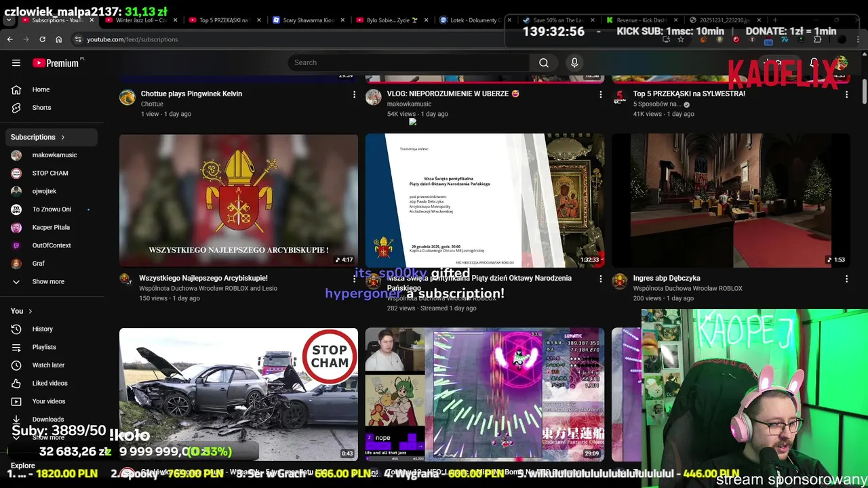The height and width of the screenshot is (488, 868).
Task: Play Msza Święta pontyfikalna stream thumbnail
Action: pos(485,201)
